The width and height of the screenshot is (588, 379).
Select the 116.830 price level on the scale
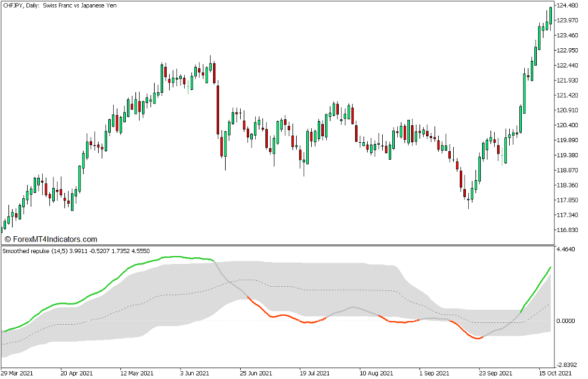pyautogui.click(x=567, y=228)
